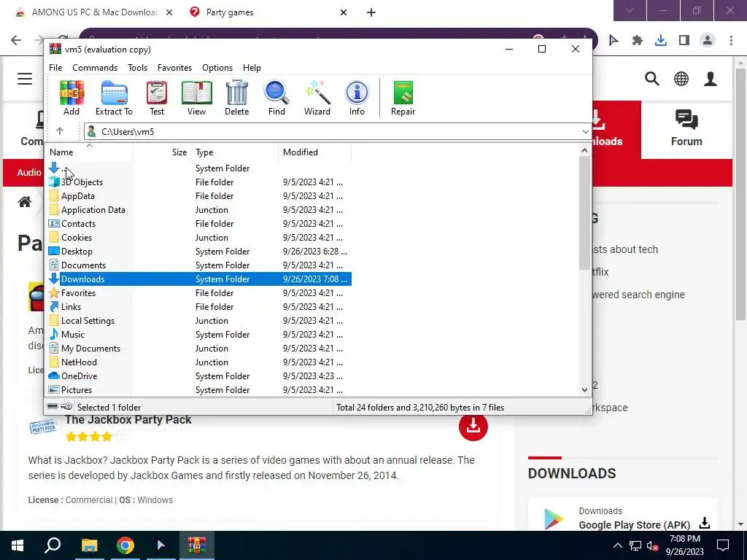Go up one folder level arrow
Screen dimensions: 747x560
[60, 131]
